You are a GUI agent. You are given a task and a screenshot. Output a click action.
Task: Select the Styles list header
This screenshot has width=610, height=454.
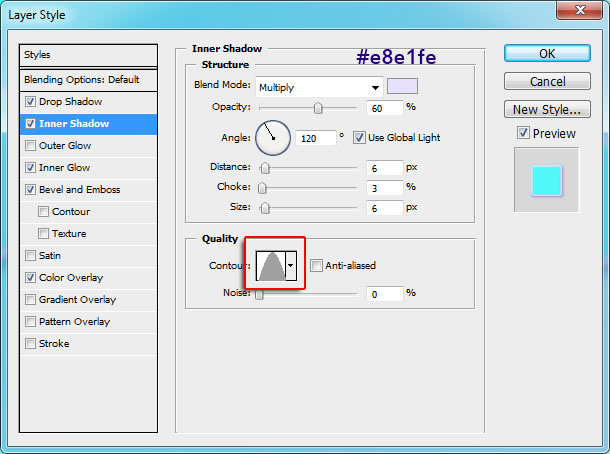88,55
